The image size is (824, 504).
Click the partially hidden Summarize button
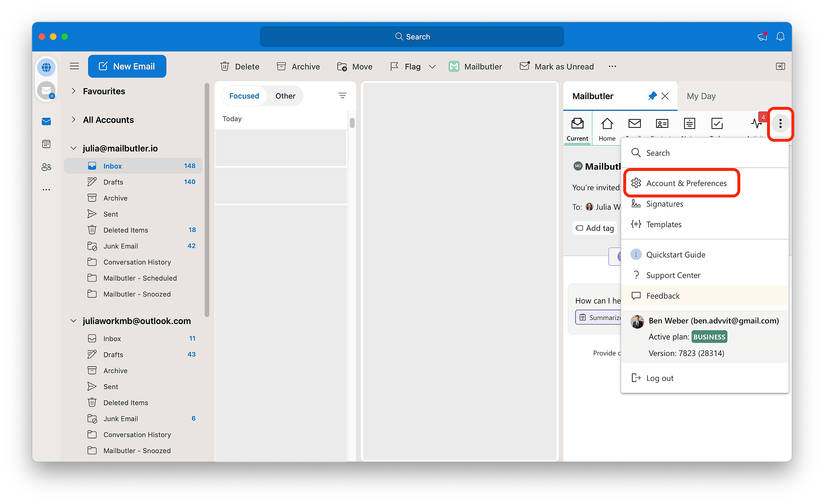pos(598,317)
